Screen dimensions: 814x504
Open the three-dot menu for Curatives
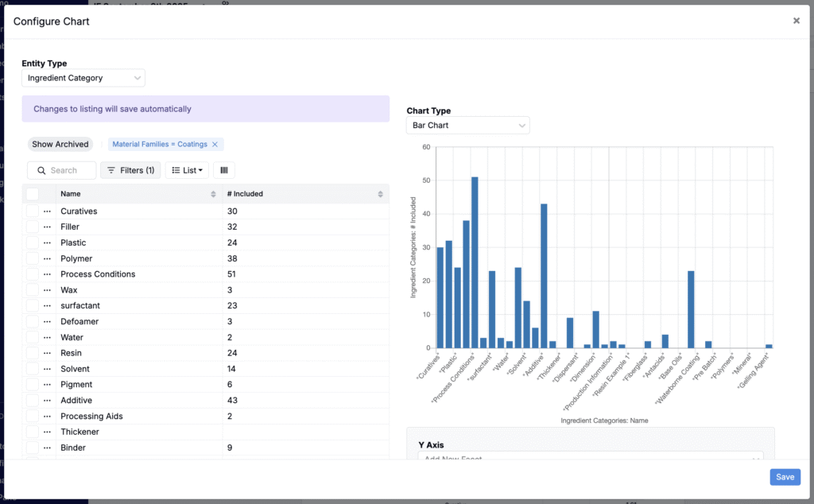(x=47, y=211)
